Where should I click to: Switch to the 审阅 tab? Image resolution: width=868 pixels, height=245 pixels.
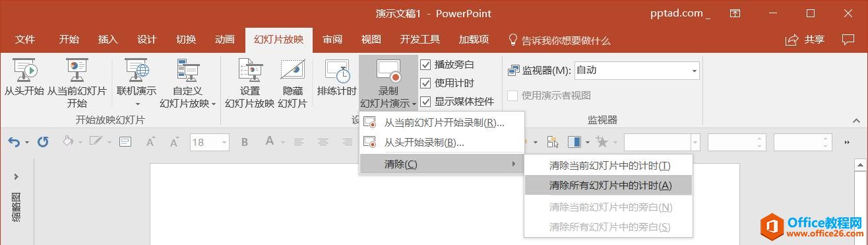[x=332, y=40]
